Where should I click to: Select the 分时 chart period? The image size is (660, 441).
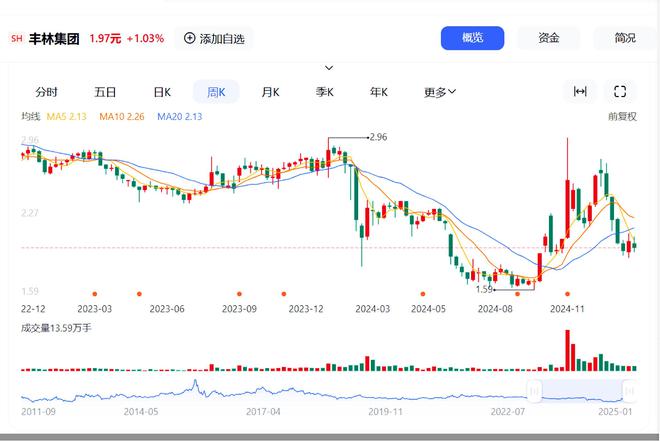pos(46,92)
